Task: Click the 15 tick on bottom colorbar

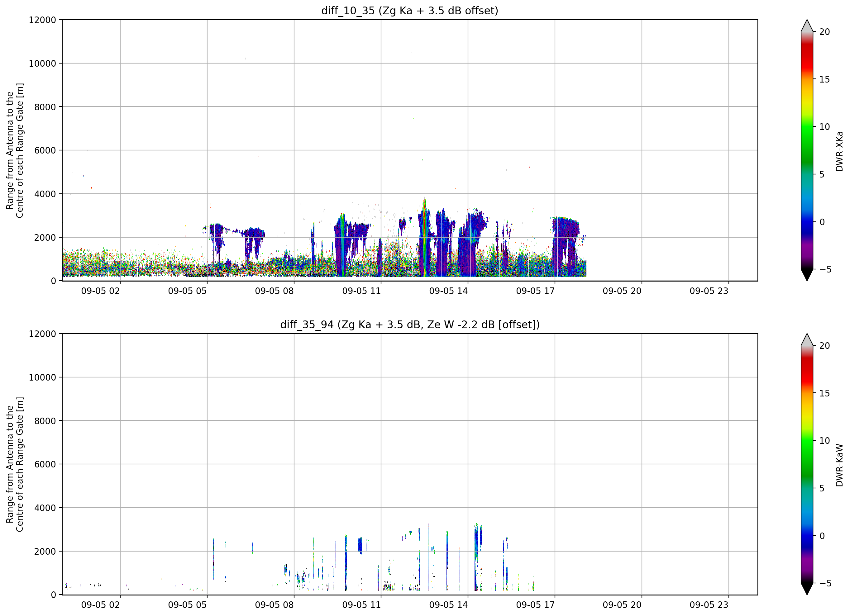Action: [x=824, y=393]
